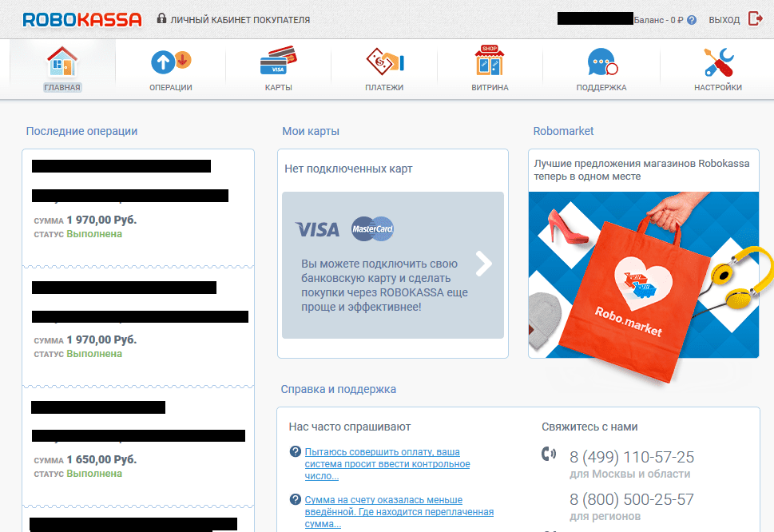Viewport: 774px width, 532px height.
Task: Open the Карты credit cards icon
Action: 279,61
